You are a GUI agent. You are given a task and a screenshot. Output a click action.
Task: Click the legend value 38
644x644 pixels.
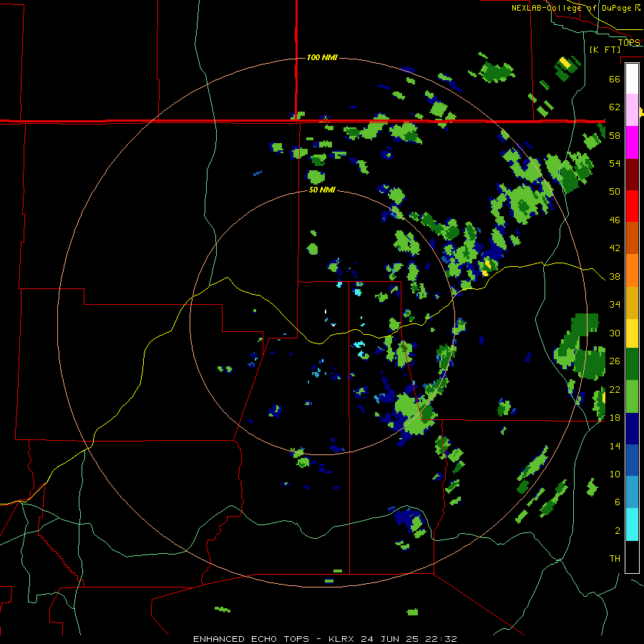(615, 276)
